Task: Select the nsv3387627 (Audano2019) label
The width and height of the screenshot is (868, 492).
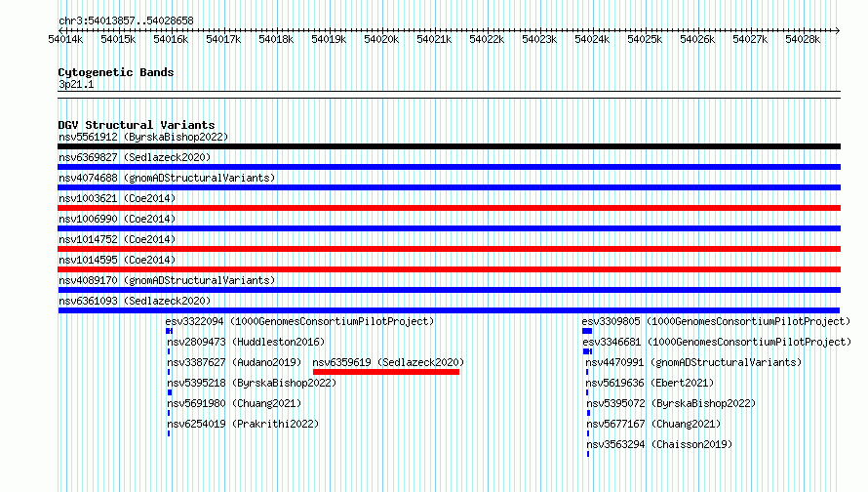Action: pos(235,362)
